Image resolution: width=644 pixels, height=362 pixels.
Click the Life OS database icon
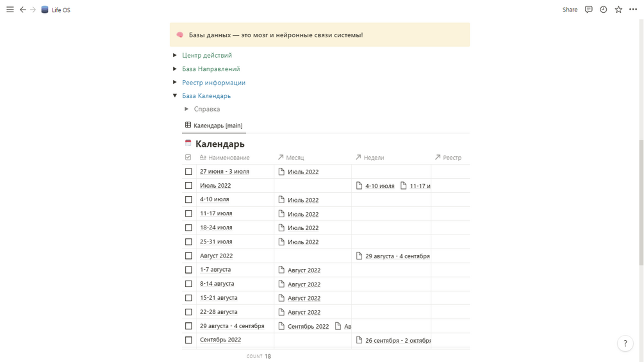[x=45, y=10]
